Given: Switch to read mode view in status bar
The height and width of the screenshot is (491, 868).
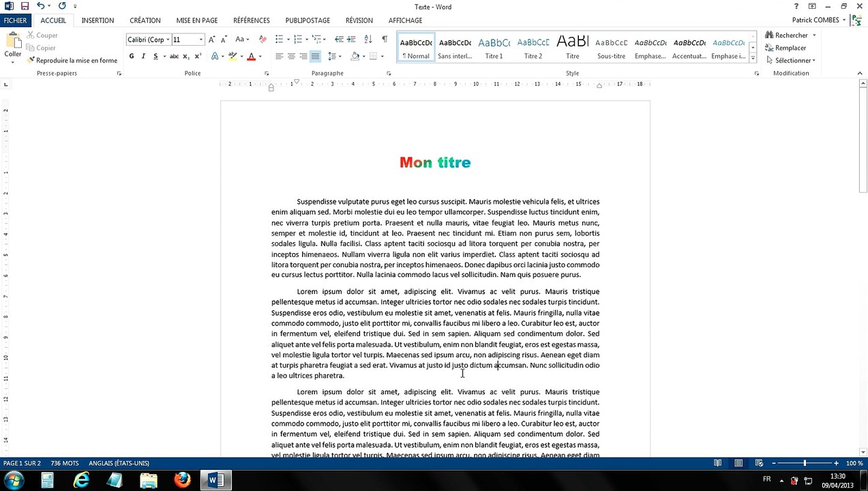Looking at the screenshot, I should click(717, 464).
